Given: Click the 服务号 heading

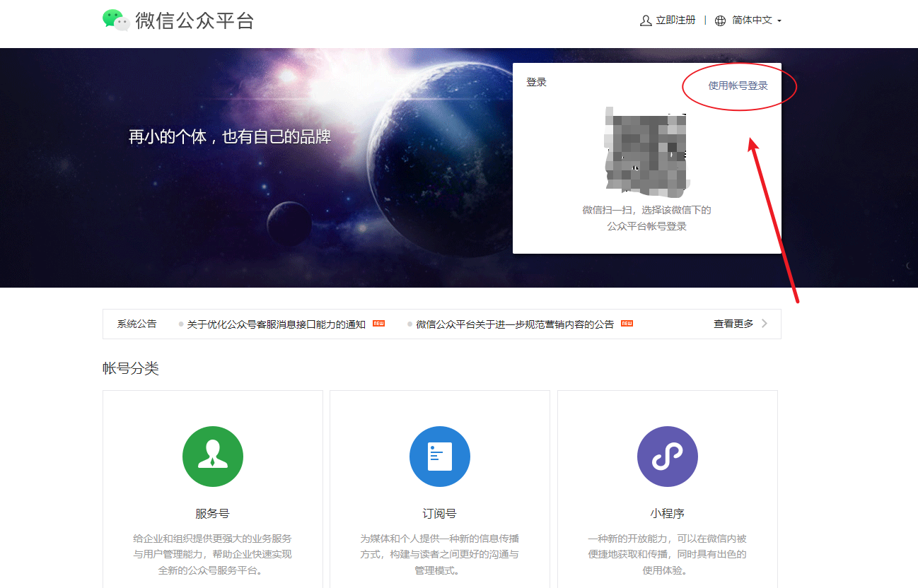Looking at the screenshot, I should pyautogui.click(x=213, y=514).
